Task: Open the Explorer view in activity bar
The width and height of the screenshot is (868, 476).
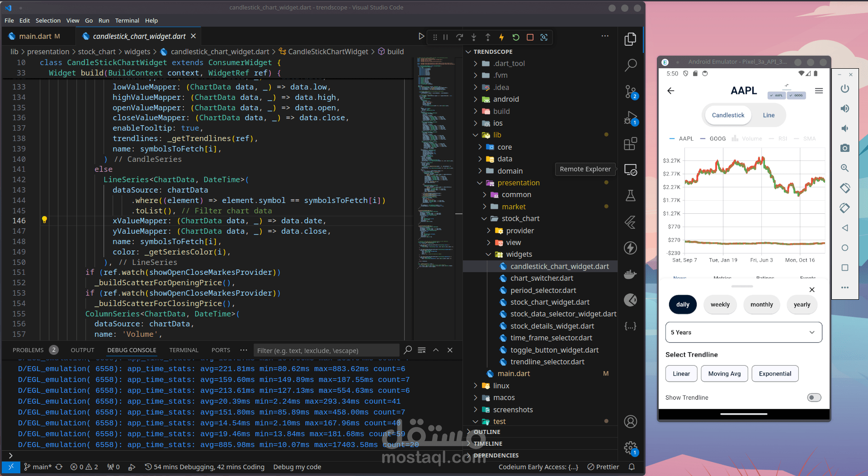Action: pyautogui.click(x=630, y=39)
